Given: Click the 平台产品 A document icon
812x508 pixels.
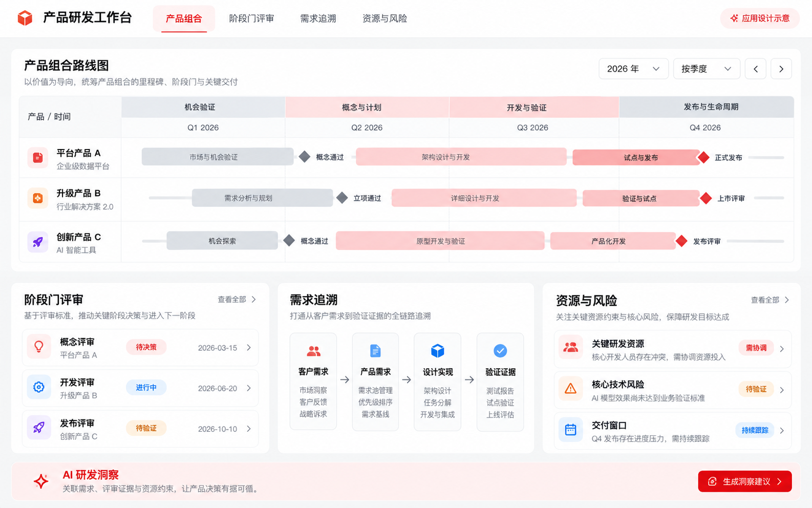Looking at the screenshot, I should click(x=38, y=158).
